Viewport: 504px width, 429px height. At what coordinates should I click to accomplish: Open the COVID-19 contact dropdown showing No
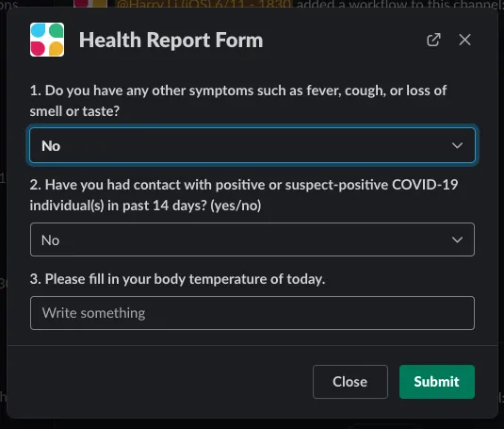pos(252,239)
